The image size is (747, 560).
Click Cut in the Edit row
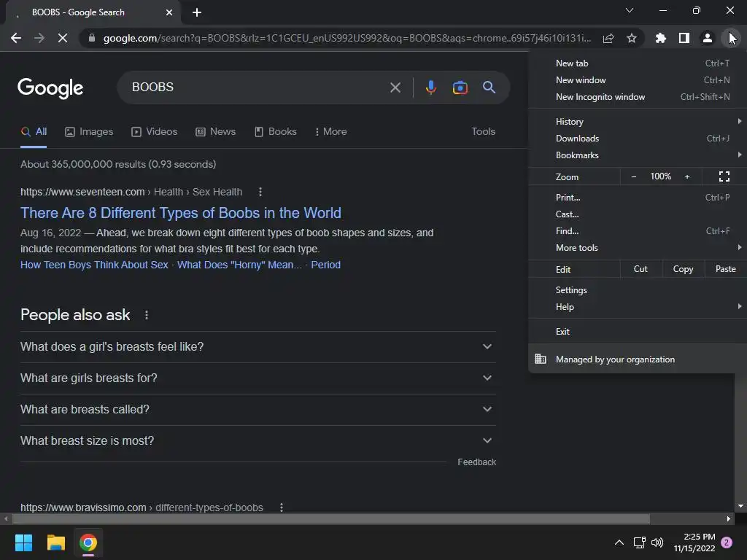click(640, 269)
